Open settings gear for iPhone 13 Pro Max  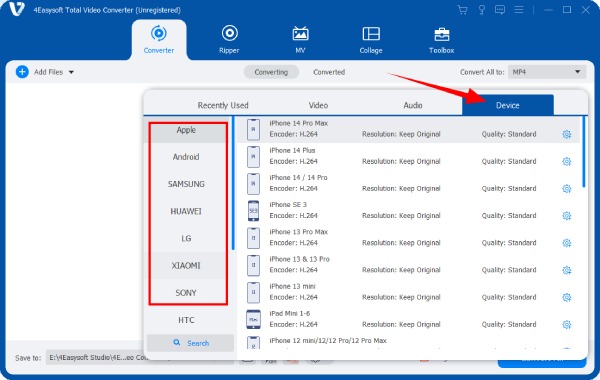pyautogui.click(x=567, y=243)
